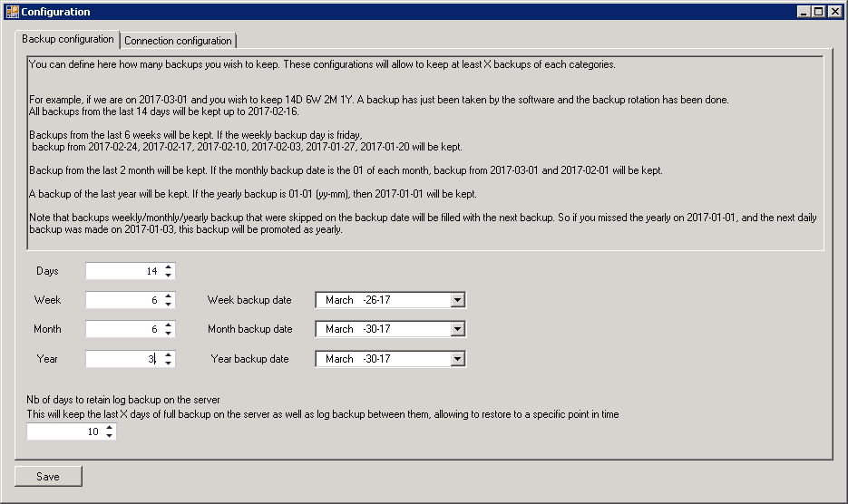Maximize the Configuration window
Screen dimensions: 848x504
click(x=819, y=12)
